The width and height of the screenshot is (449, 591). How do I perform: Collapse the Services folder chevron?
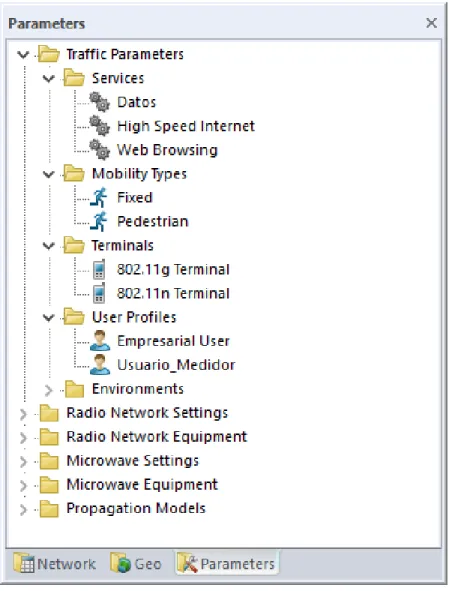point(49,78)
